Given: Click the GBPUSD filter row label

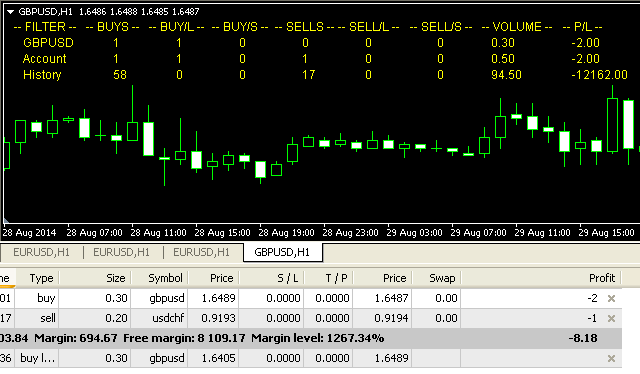Looking at the screenshot, I should (x=48, y=43).
